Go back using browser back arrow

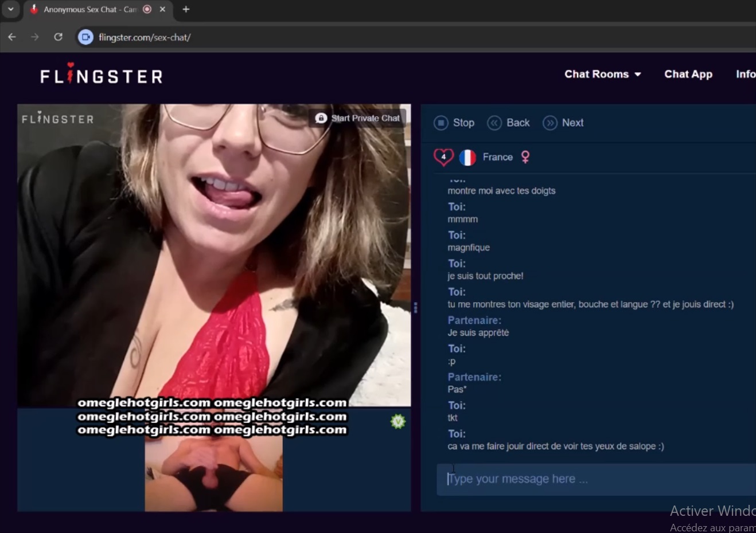12,37
